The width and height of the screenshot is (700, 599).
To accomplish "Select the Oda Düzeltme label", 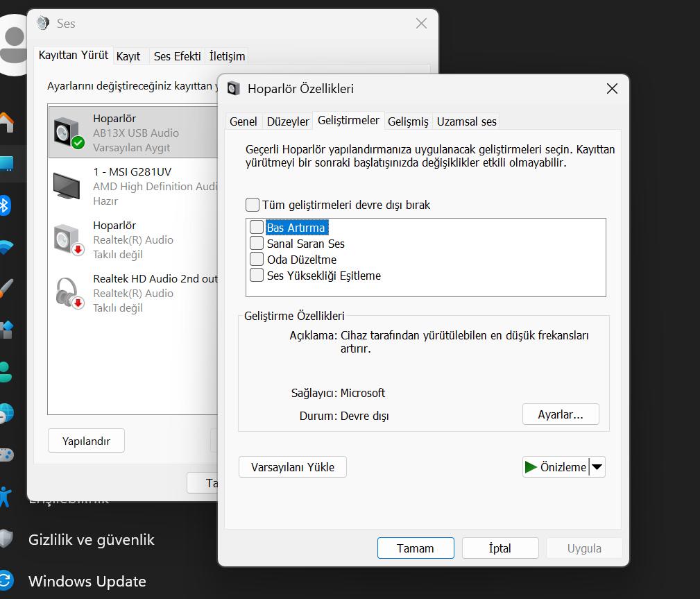I will coord(302,260).
